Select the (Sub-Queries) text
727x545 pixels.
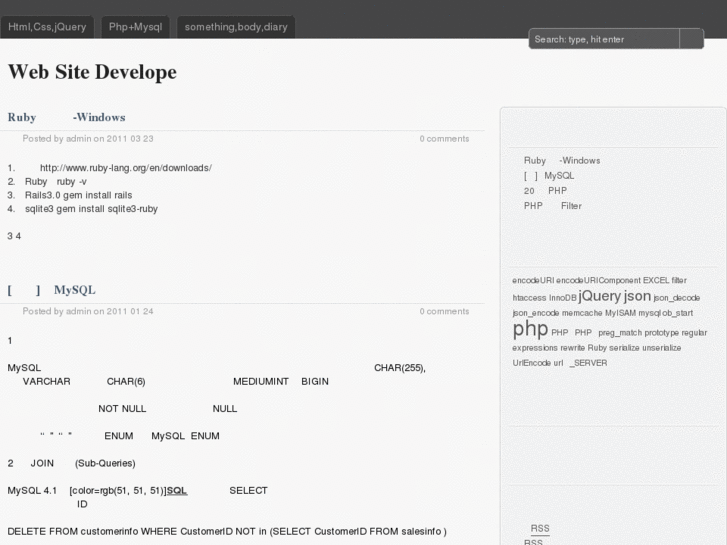pyautogui.click(x=105, y=463)
